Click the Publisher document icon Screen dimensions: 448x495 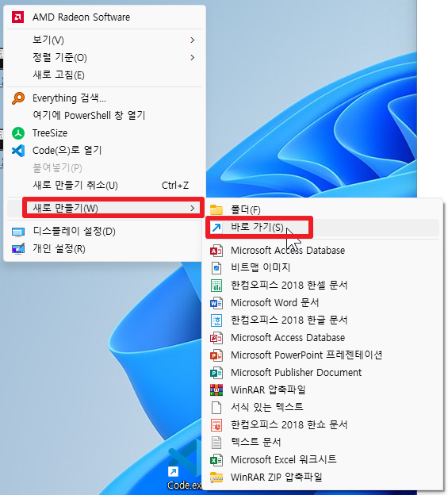tap(216, 373)
